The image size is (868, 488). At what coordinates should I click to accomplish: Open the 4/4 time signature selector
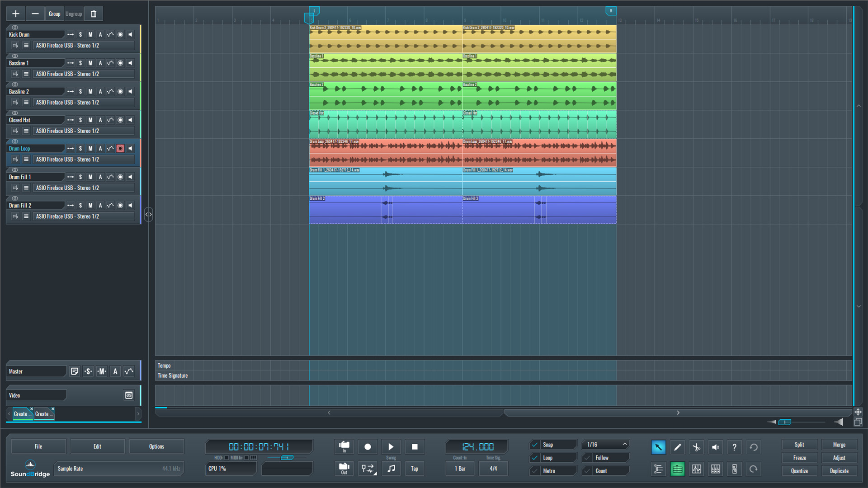493,469
